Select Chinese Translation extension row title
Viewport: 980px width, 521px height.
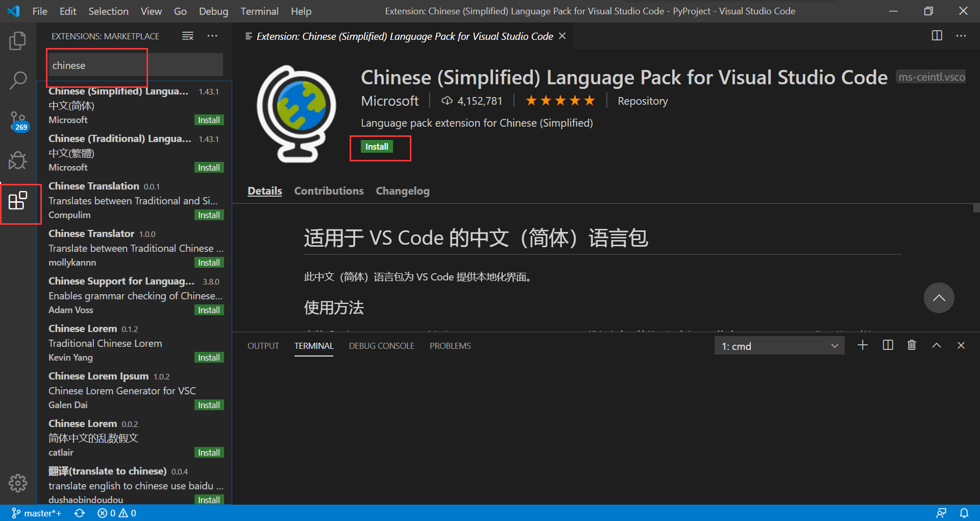[94, 186]
